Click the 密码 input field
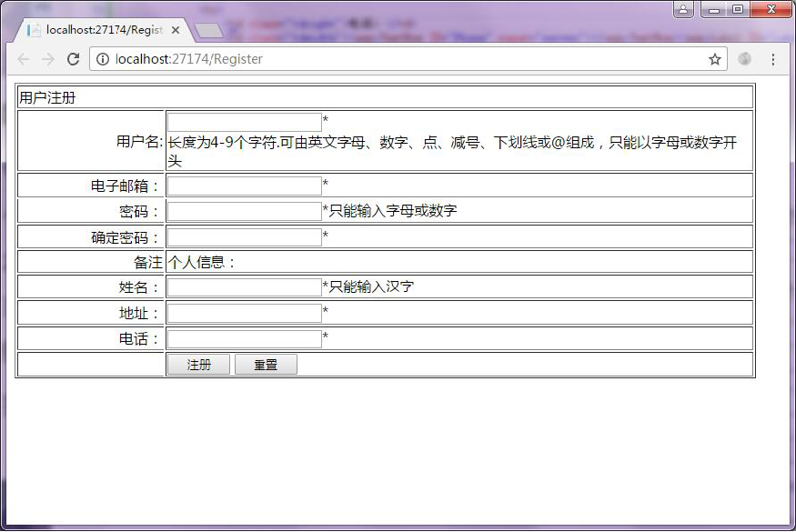 coord(244,211)
